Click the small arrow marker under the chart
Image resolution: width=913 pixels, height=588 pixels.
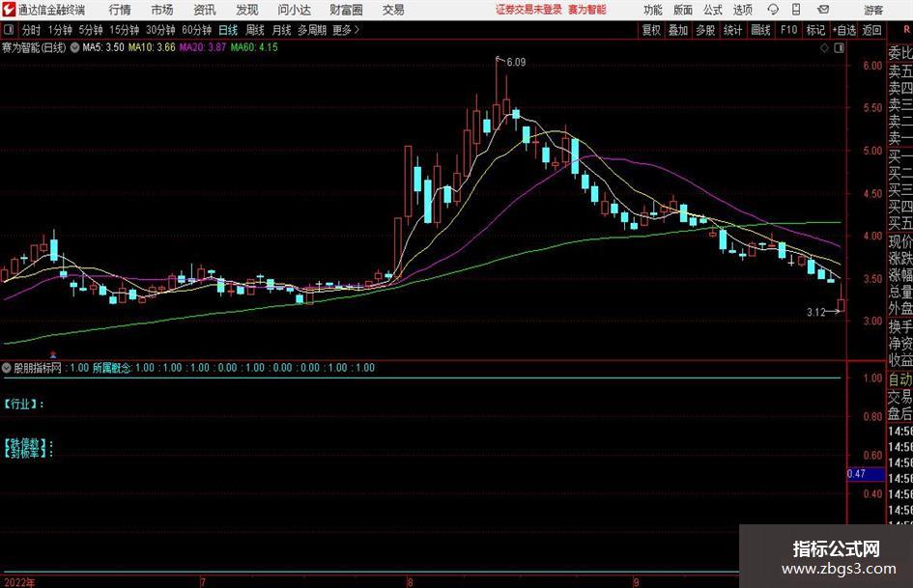tap(53, 354)
